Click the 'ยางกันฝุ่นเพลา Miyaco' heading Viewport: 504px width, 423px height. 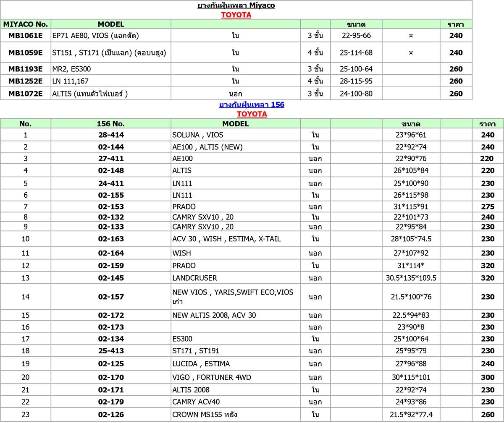point(236,6)
